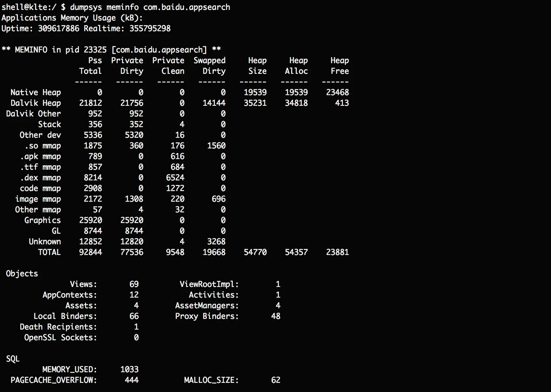The width and height of the screenshot is (551, 392).
Task: Click .so mmap Swapped Dirty value 1560
Action: 216,146
